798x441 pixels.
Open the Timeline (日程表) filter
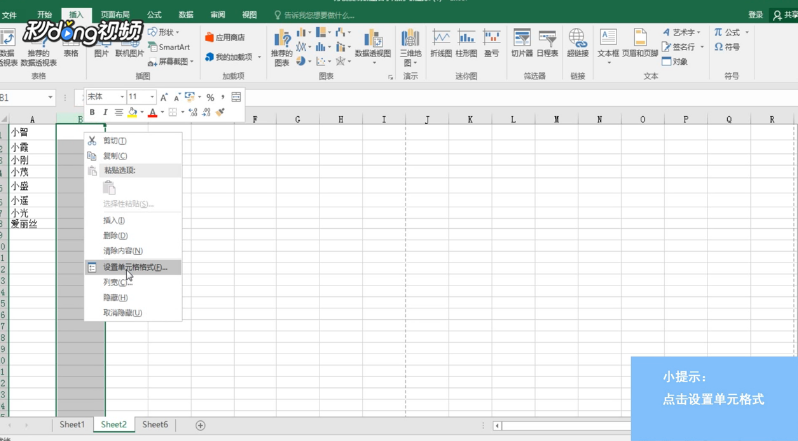547,43
